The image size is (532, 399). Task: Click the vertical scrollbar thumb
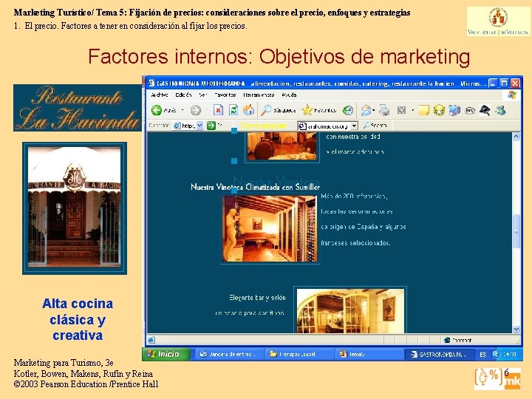[x=516, y=231]
